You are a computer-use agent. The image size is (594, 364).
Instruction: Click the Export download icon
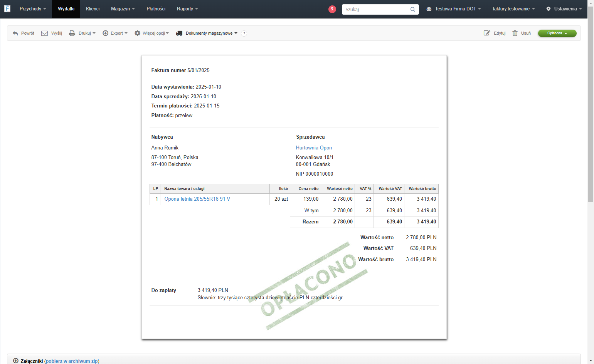click(105, 34)
